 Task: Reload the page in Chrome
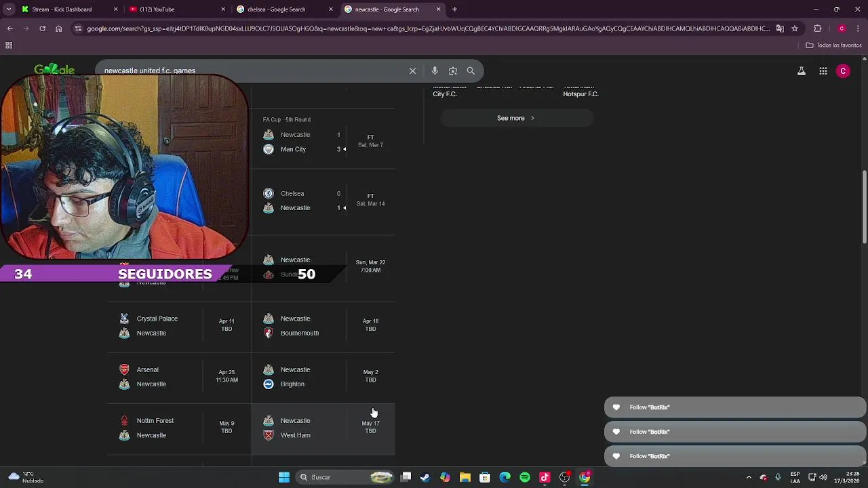pyautogui.click(x=42, y=28)
